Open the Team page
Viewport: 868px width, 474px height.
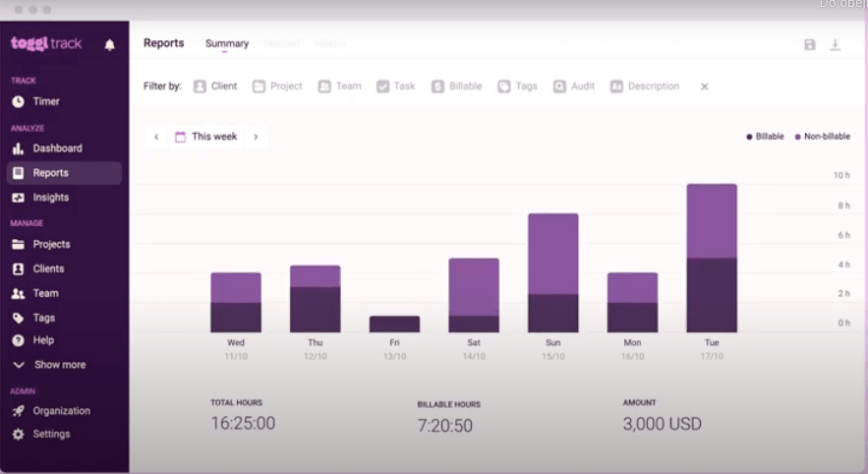point(45,293)
